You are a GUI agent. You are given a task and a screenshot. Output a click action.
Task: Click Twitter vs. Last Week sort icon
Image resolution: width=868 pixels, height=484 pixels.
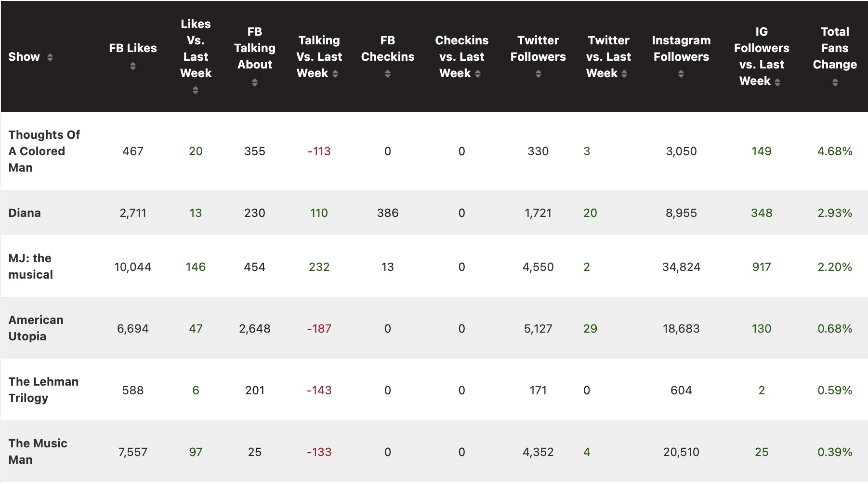pos(624,74)
